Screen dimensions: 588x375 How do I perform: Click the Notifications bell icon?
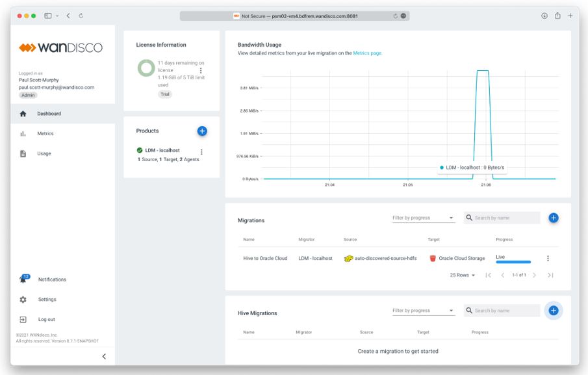pyautogui.click(x=23, y=279)
